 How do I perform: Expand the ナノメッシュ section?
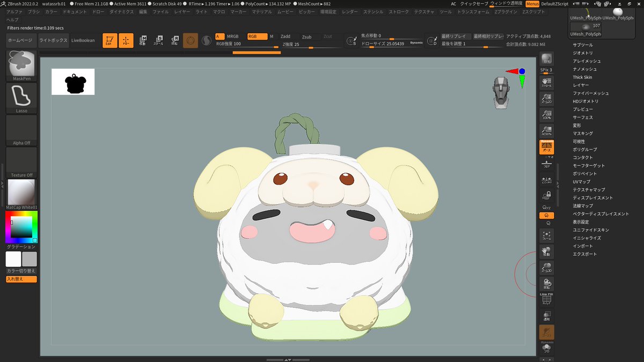tap(585, 69)
